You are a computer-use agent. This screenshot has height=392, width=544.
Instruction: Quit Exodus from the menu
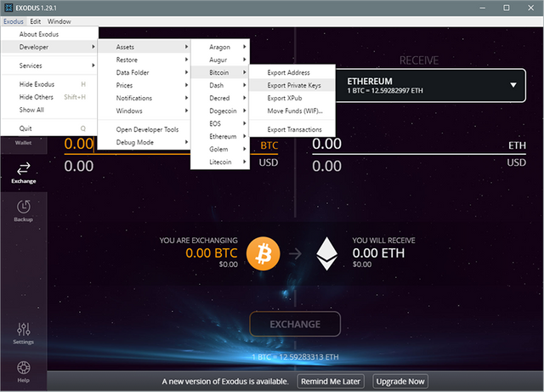point(49,128)
